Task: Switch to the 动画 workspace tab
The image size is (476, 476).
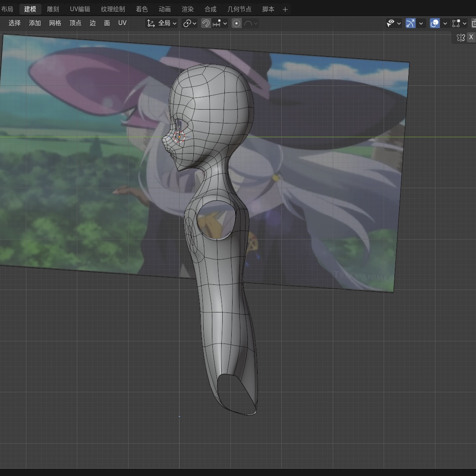Action: click(x=164, y=9)
